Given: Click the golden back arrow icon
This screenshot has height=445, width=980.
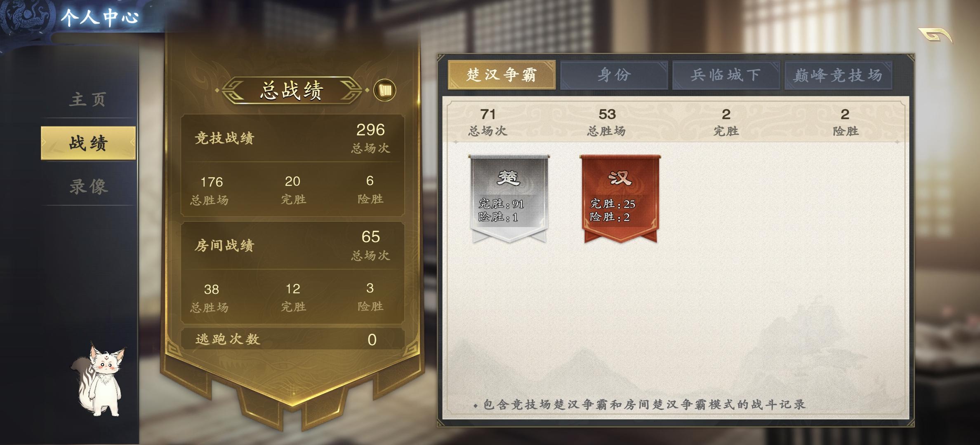Looking at the screenshot, I should (935, 36).
